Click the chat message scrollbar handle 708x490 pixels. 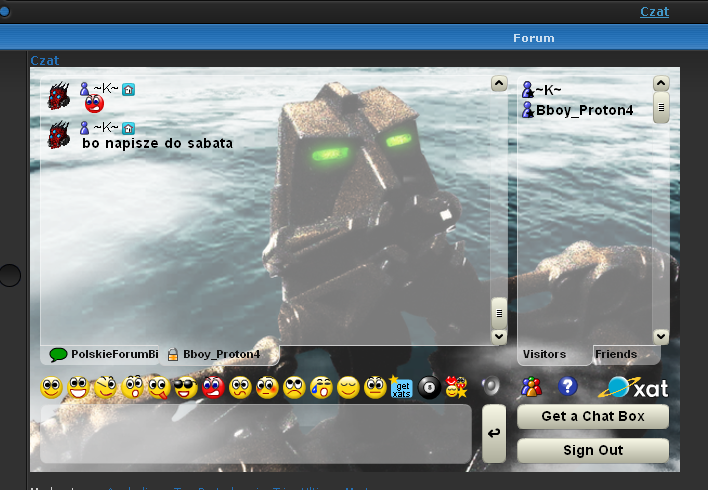(499, 313)
